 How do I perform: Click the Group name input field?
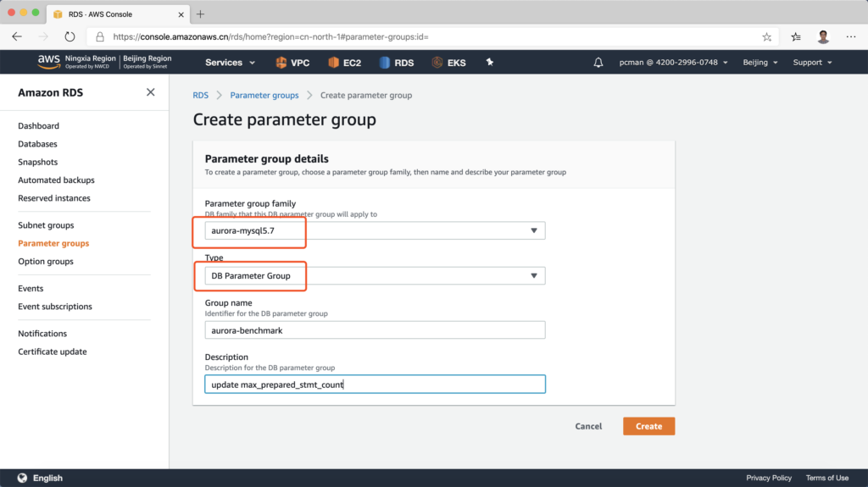[x=375, y=330]
